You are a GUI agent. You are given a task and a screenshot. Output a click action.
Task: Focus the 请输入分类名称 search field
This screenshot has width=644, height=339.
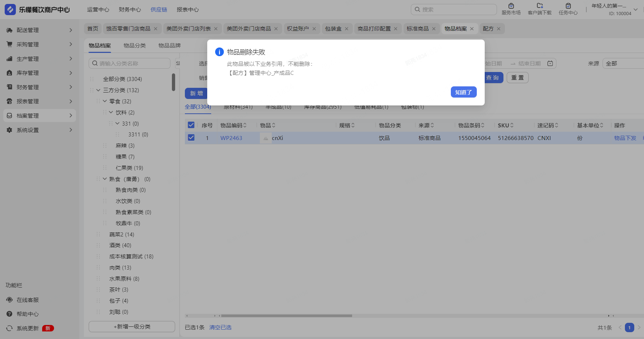click(129, 63)
